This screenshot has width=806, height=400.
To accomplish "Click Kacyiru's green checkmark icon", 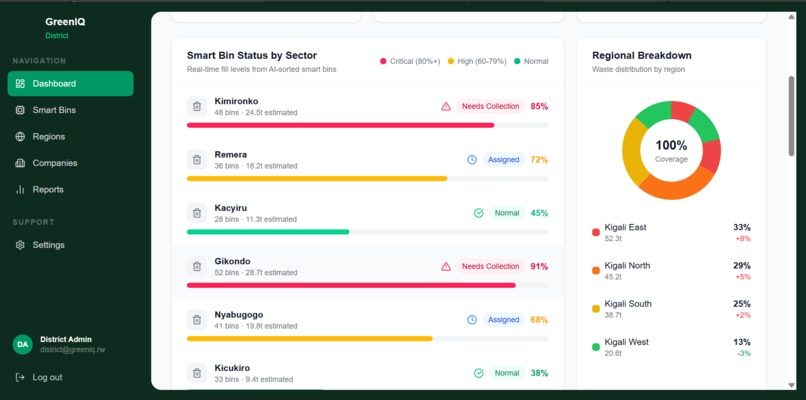I will (x=479, y=213).
